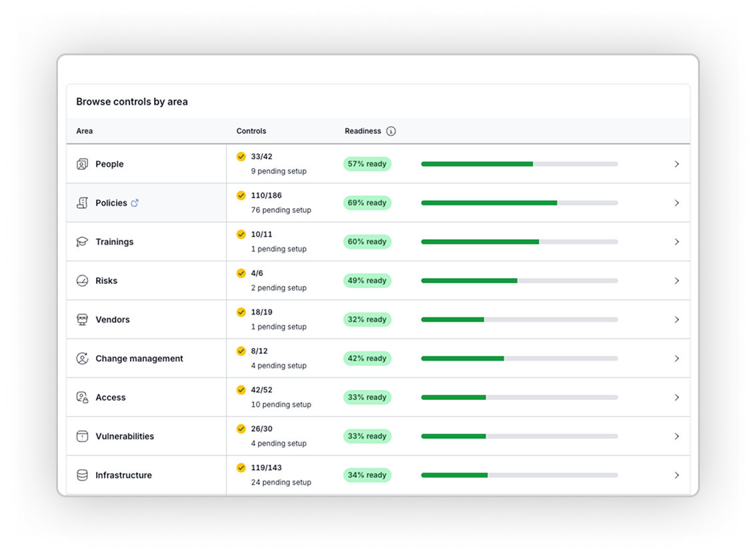Click the People area icon
Image resolution: width=756 pixels, height=556 pixels.
(82, 164)
